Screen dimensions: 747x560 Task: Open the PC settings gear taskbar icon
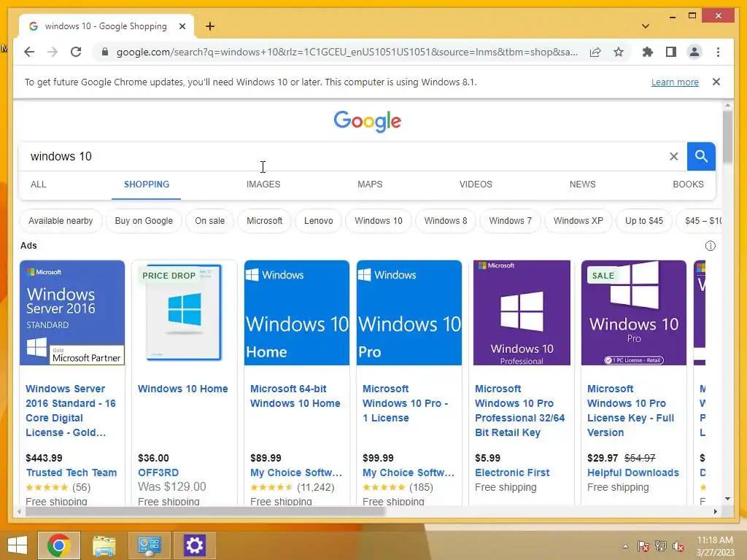(x=194, y=545)
